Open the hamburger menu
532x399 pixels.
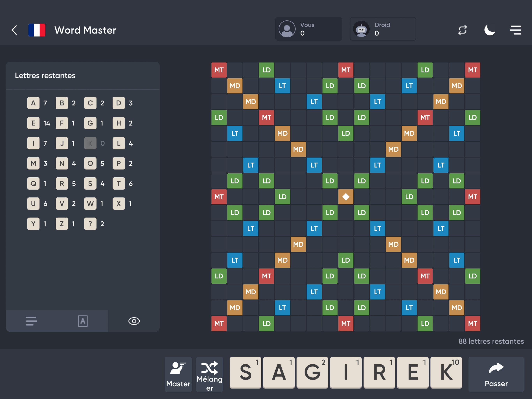click(x=515, y=30)
